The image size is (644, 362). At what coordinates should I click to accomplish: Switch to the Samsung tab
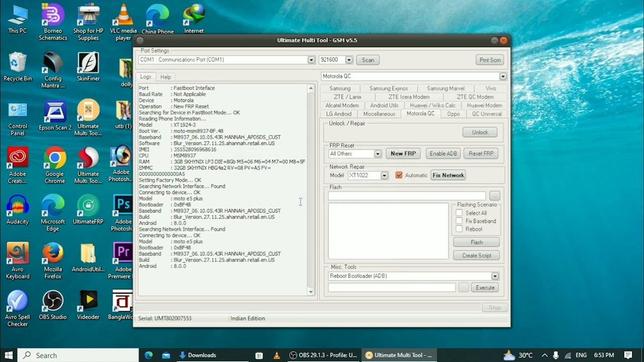pos(340,88)
